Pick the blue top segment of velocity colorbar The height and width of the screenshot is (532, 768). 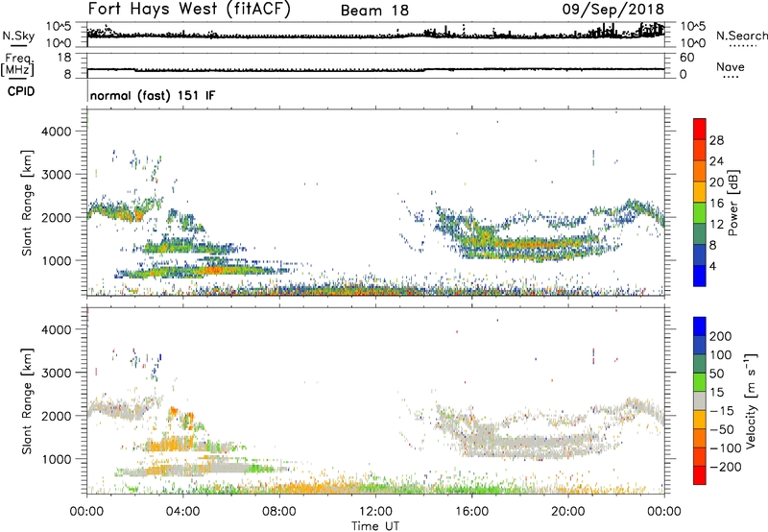pos(700,326)
